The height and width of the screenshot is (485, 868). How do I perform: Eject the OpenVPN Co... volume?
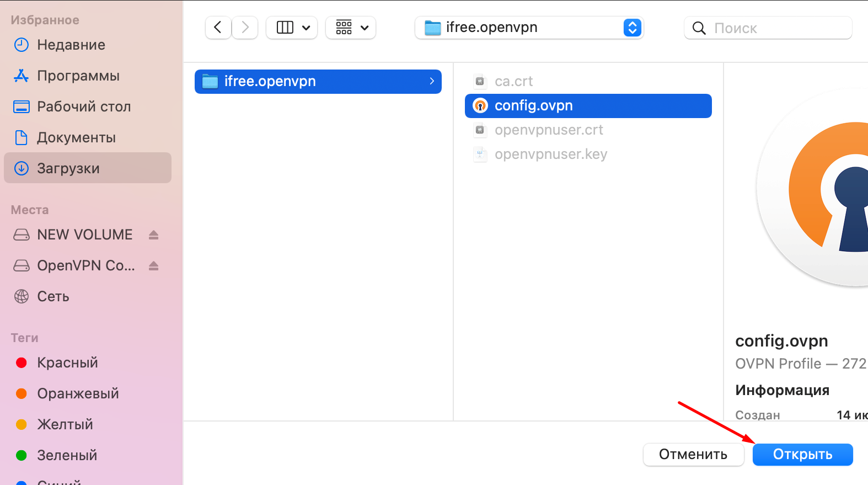click(x=154, y=266)
